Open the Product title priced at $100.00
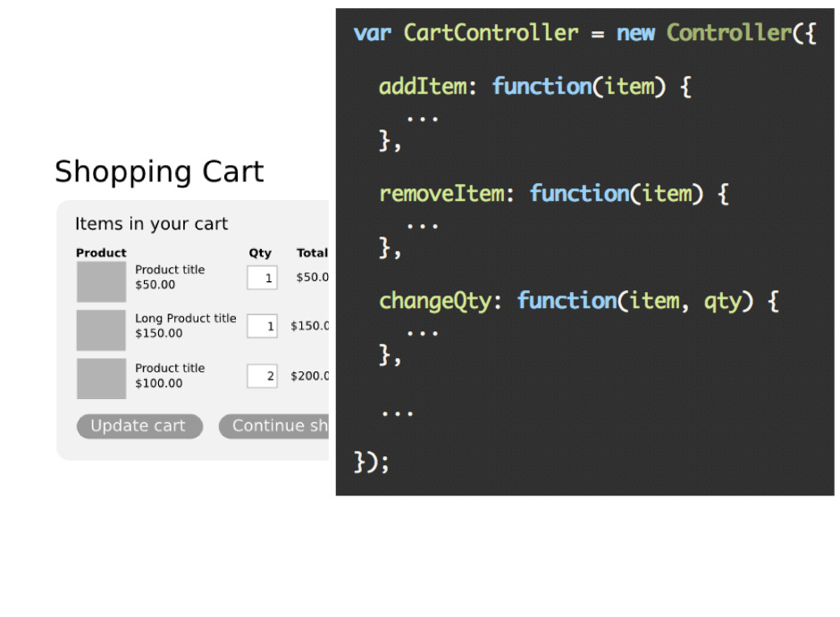 170,368
